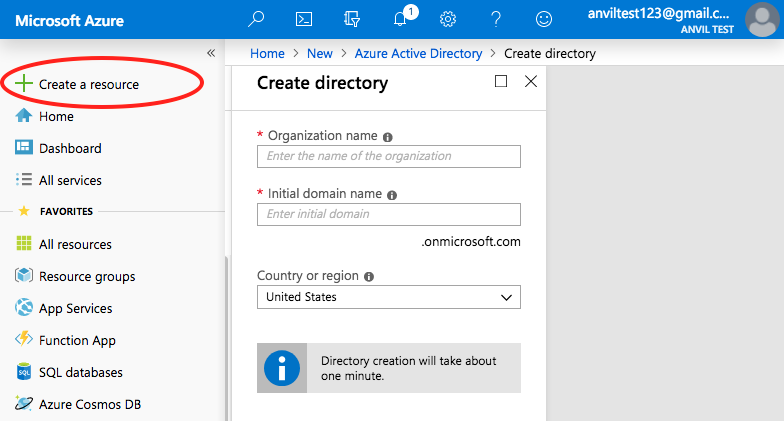Close the Create directory blade
The height and width of the screenshot is (421, 784).
pyautogui.click(x=531, y=81)
